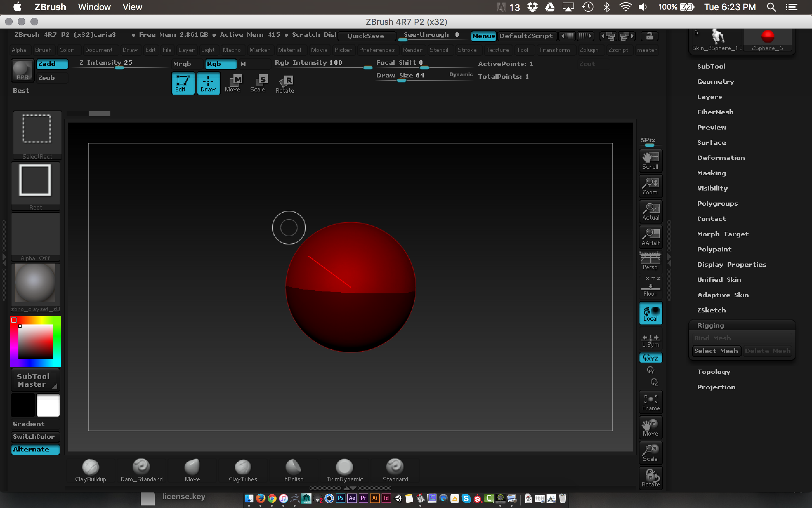Click the Scroll canvas icon
Viewport: 812px width, 508px height.
pyautogui.click(x=650, y=161)
